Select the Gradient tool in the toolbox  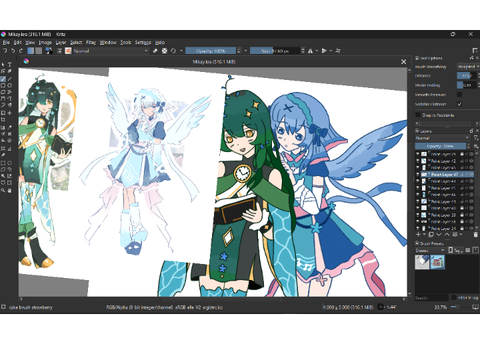point(3,127)
